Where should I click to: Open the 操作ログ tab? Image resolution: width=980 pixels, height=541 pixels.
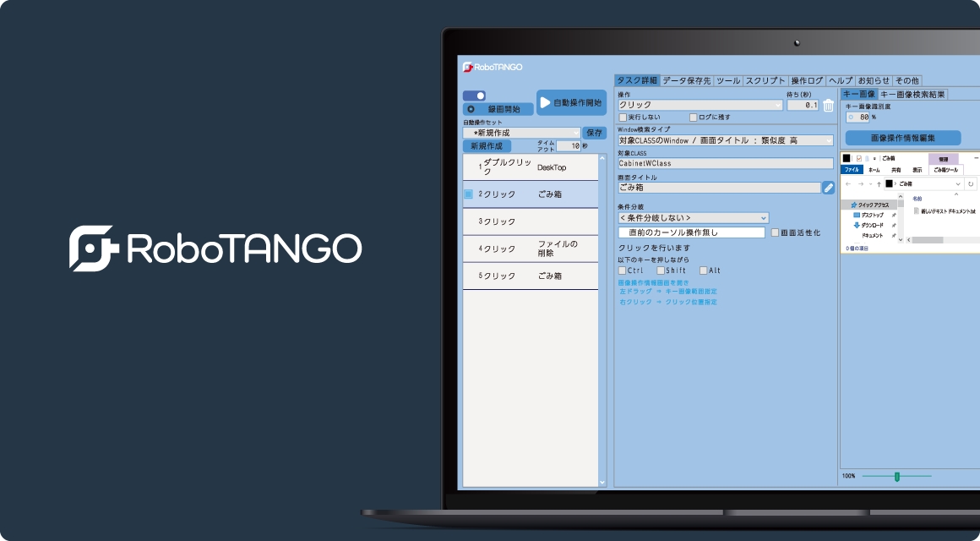tap(807, 80)
